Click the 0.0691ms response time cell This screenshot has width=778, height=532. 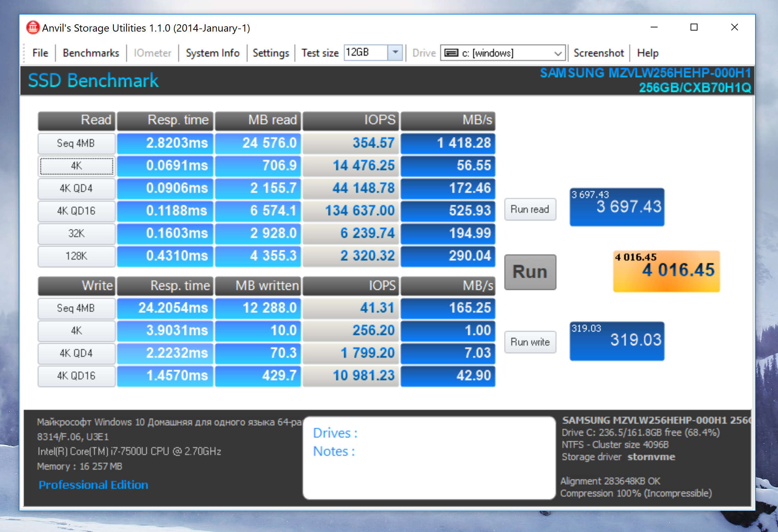click(165, 166)
